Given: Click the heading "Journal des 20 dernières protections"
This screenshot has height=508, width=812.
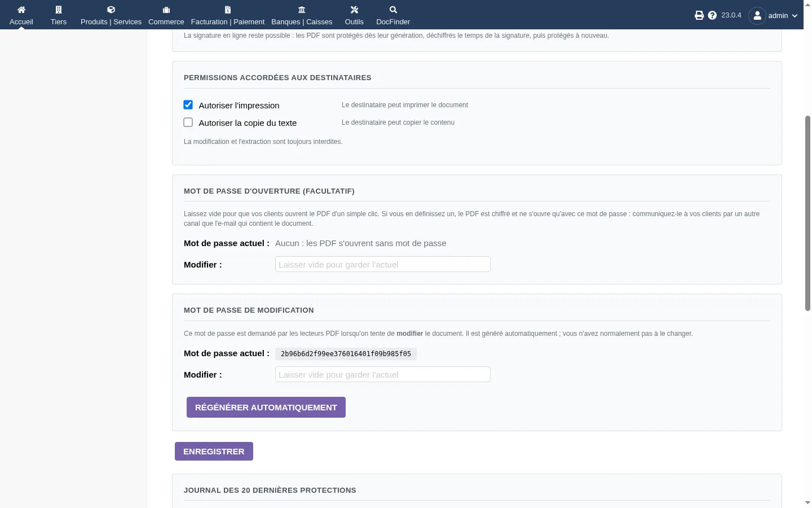Looking at the screenshot, I should tap(270, 491).
